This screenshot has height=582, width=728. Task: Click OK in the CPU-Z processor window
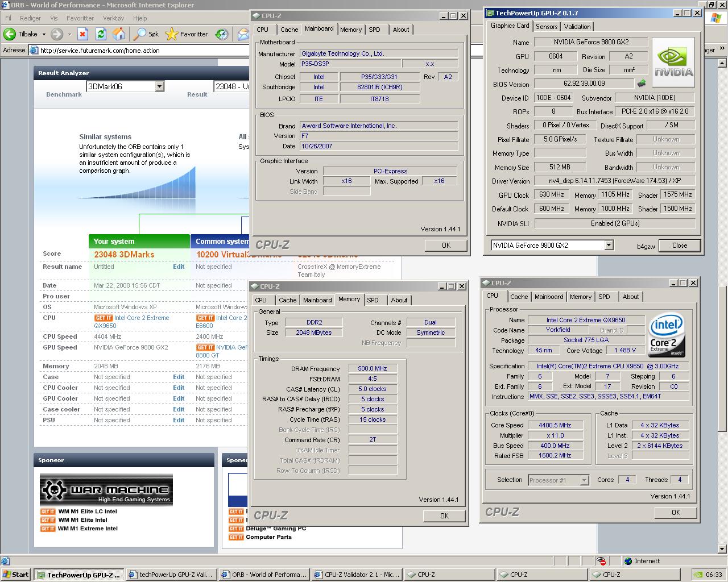pos(676,513)
